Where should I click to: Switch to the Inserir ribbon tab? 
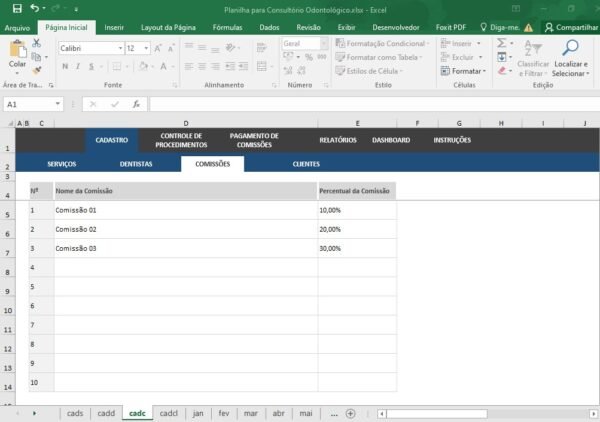[114, 28]
